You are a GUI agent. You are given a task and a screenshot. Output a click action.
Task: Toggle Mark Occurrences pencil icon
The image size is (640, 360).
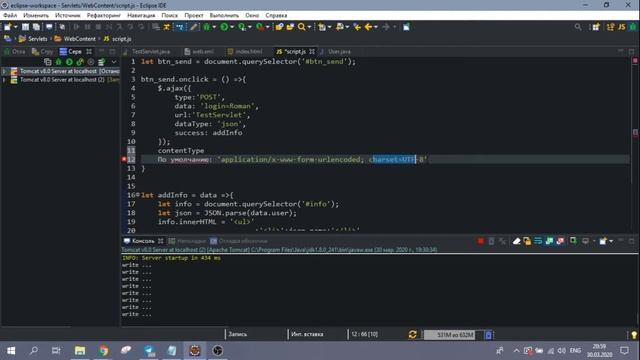point(194,27)
